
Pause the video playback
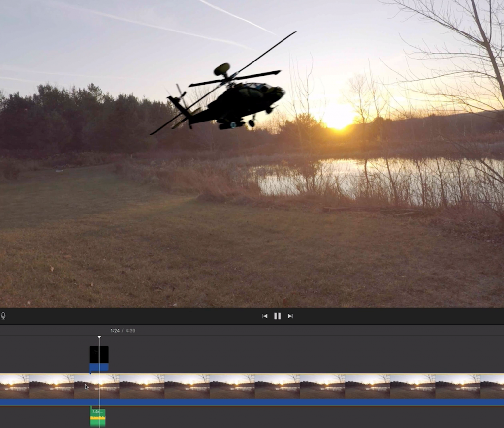click(277, 316)
